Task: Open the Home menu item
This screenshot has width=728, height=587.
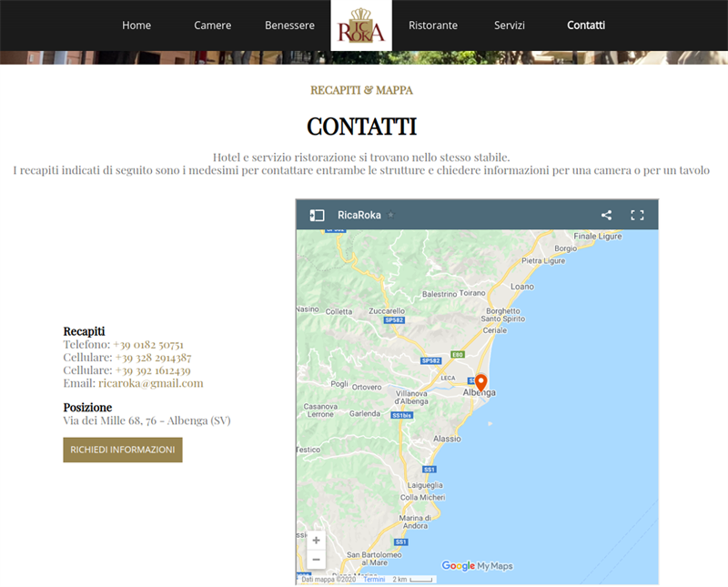Action: [136, 25]
